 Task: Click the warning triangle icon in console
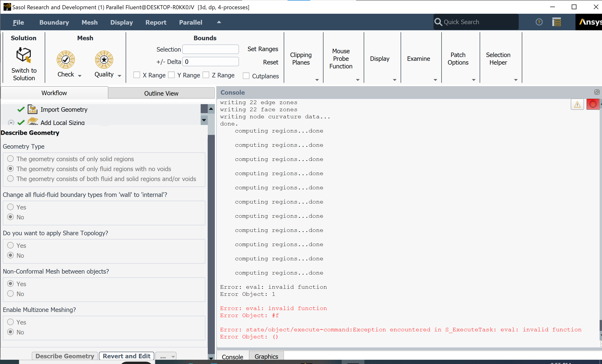577,104
